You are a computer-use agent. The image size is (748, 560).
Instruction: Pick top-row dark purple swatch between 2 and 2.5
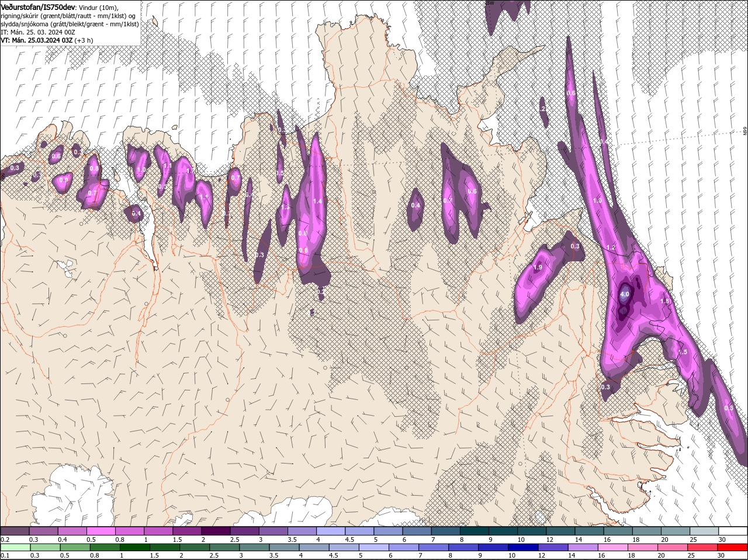pos(216,531)
